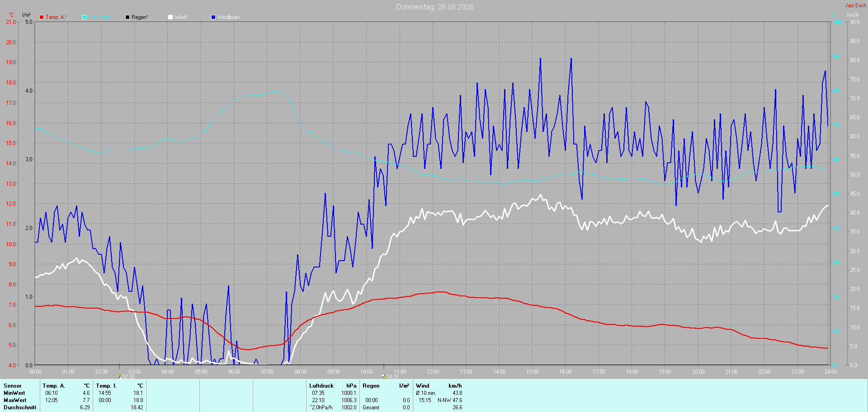Click the wind label 'Ø 10 min.'
This screenshot has height=412, width=868.
(x=426, y=393)
